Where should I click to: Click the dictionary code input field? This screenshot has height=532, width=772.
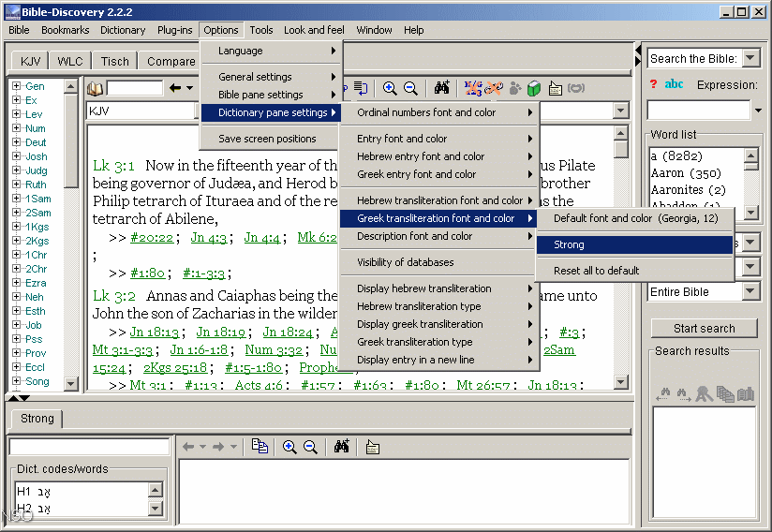click(x=89, y=447)
